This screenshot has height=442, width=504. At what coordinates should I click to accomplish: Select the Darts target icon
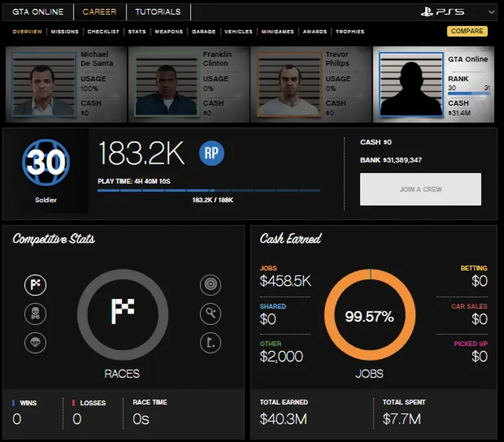210,285
